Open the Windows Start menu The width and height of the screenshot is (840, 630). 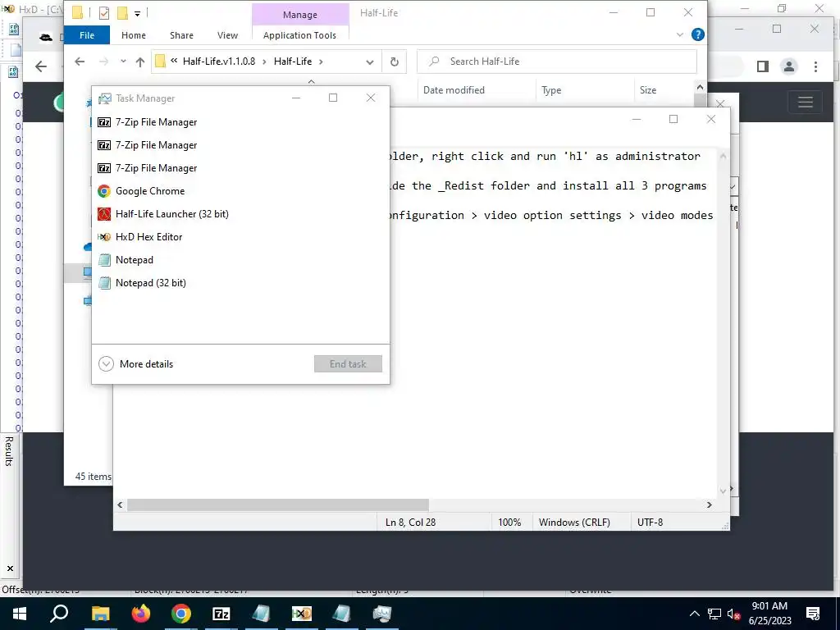click(x=20, y=614)
